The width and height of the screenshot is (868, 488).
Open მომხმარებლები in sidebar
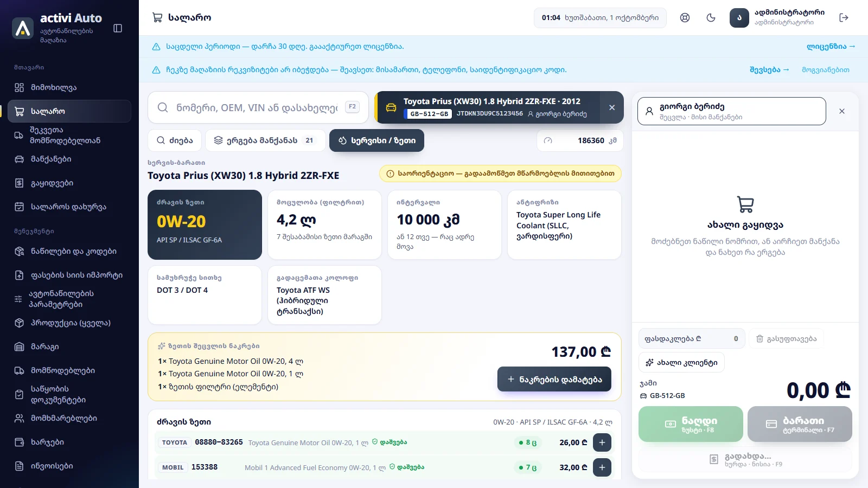69,418
